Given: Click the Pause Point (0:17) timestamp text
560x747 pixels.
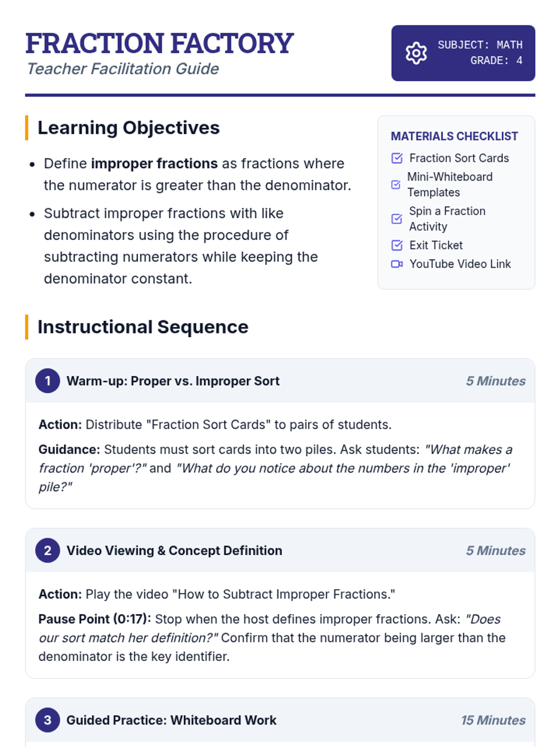Looking at the screenshot, I should 95,619.
